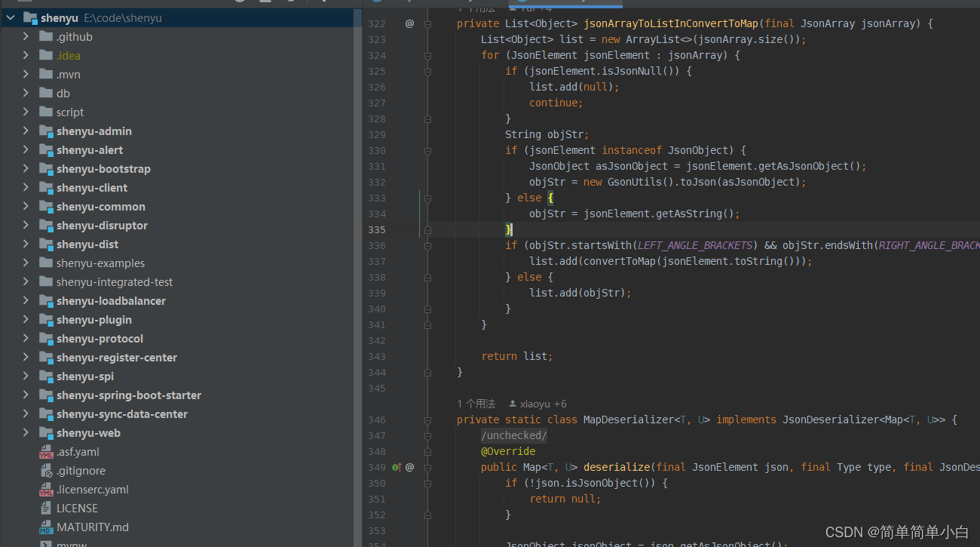
Task: Click the @Override annotation on line 348
Action: (508, 451)
